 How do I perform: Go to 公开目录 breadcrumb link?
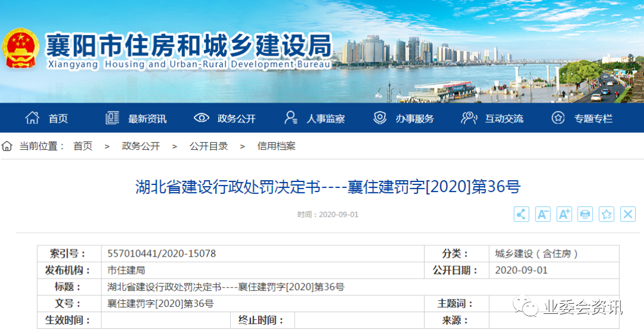coord(209,146)
